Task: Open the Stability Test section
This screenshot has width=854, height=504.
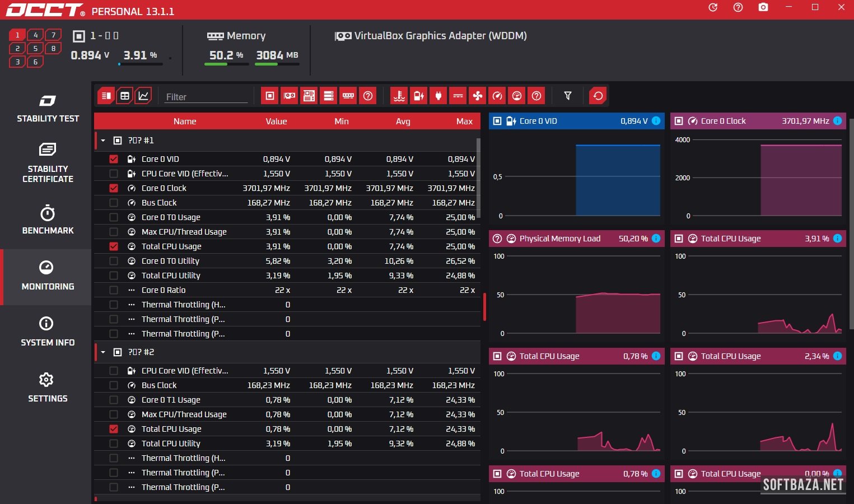Action: tap(48, 108)
